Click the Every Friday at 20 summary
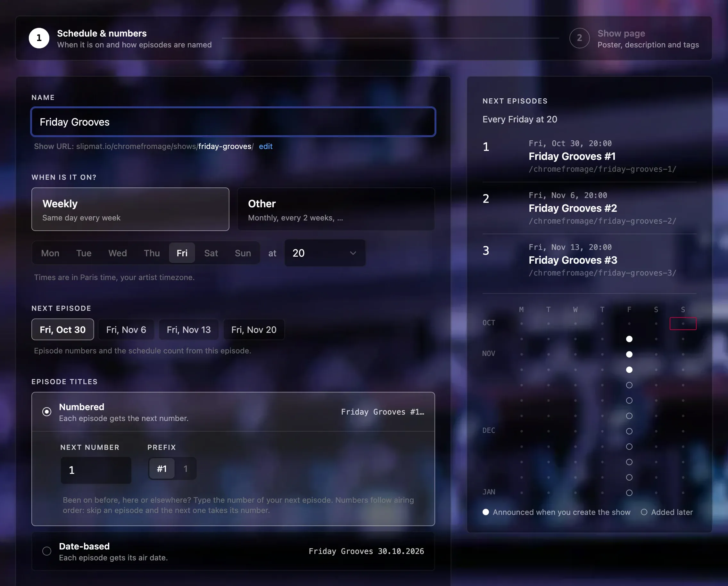The width and height of the screenshot is (728, 586). pos(520,119)
